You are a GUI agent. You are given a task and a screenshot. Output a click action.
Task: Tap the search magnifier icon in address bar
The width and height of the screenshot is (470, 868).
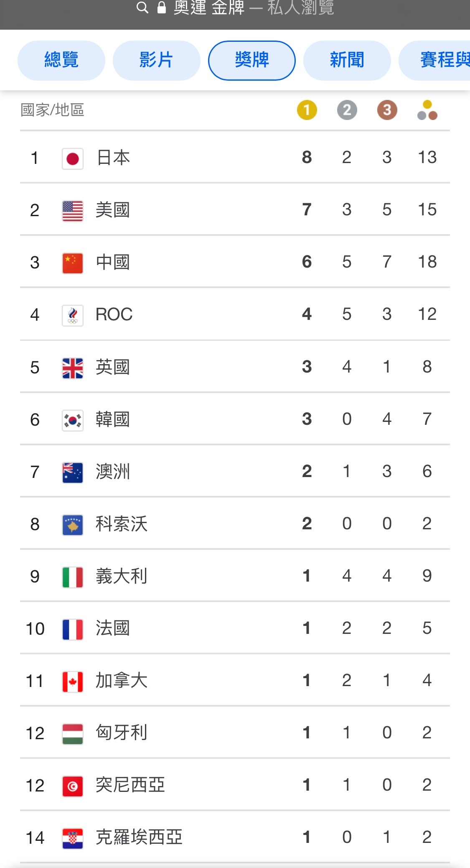point(142,8)
